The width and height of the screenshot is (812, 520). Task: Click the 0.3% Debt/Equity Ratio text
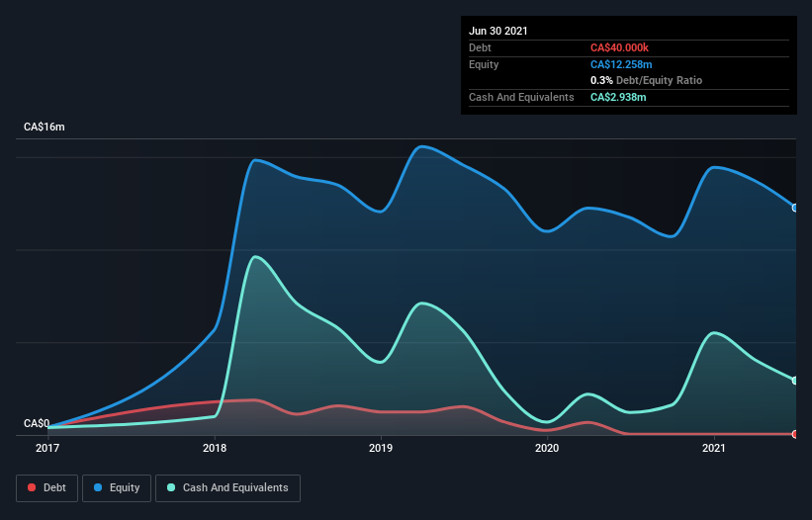point(646,81)
